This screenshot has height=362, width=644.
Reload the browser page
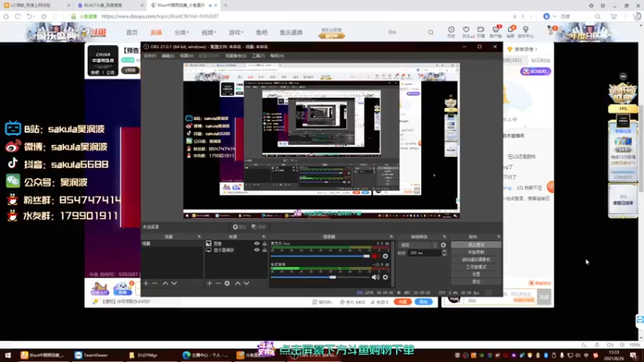point(18,16)
